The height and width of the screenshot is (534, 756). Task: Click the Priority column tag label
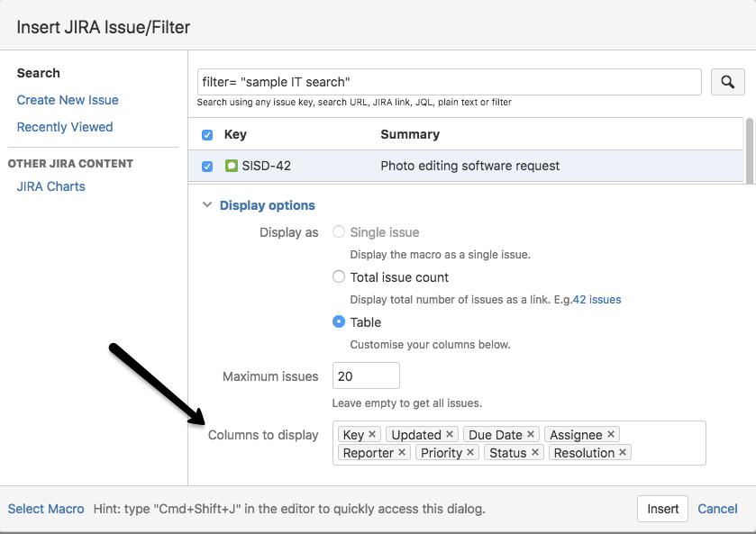point(442,453)
